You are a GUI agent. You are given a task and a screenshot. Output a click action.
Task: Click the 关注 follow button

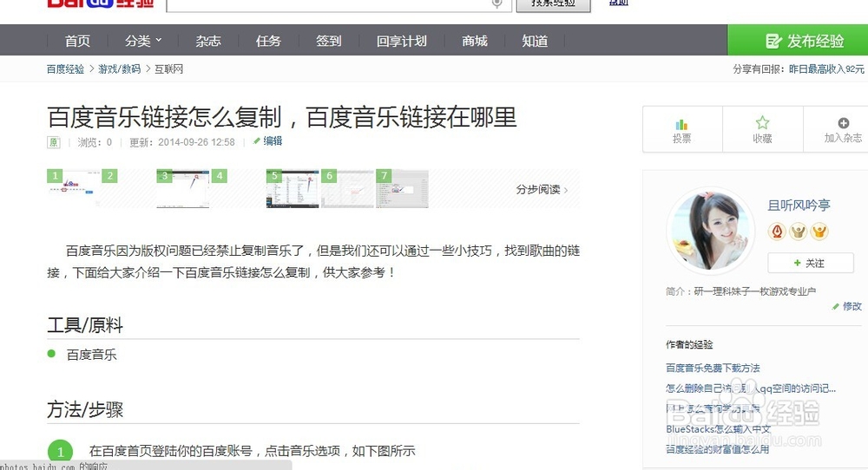[x=810, y=264]
